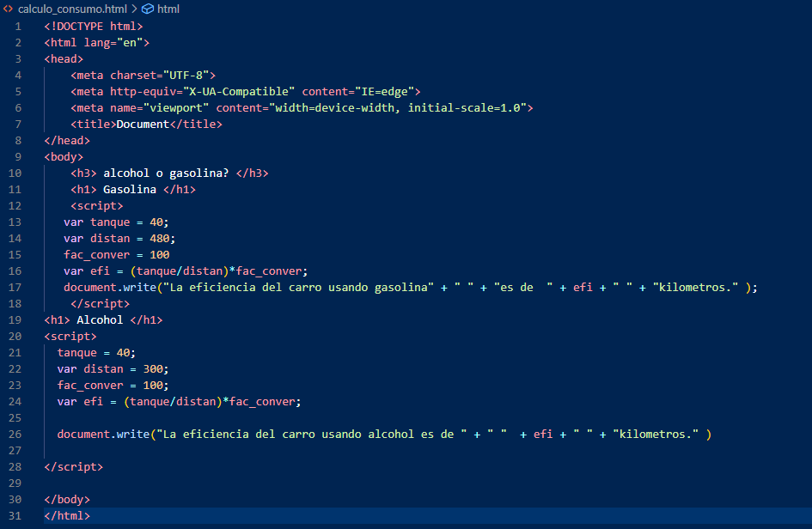The image size is (812, 529).
Task: Click "var tanque = 40;" on line 13
Action: pyautogui.click(x=117, y=222)
